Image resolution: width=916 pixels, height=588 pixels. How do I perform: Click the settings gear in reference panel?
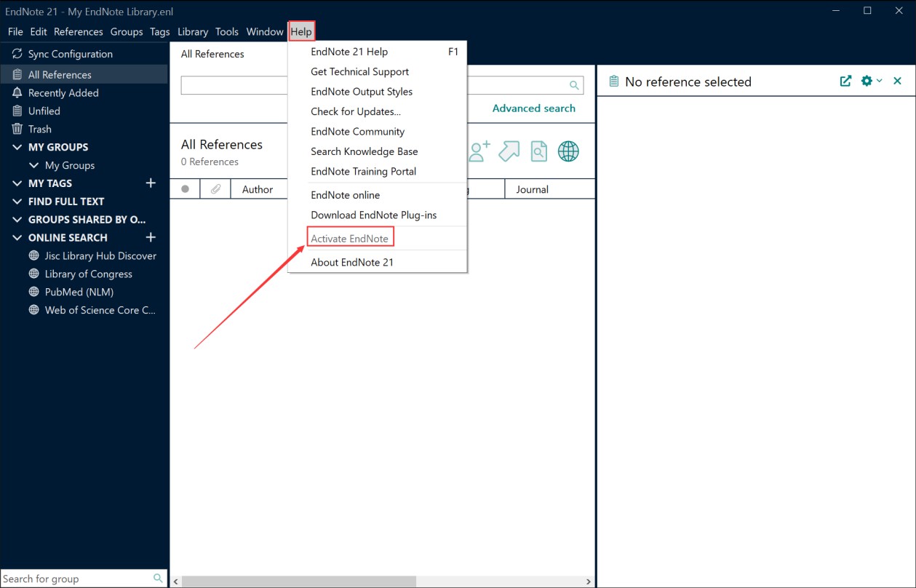pyautogui.click(x=867, y=82)
